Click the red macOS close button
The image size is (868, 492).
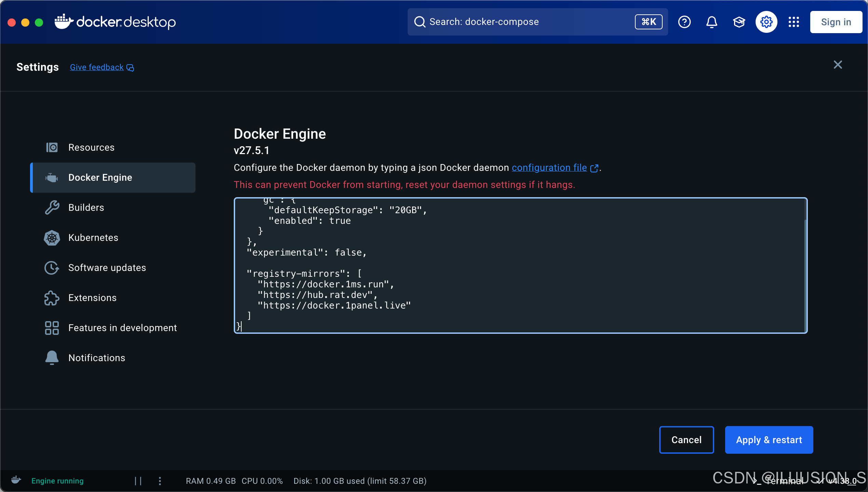pos(12,22)
